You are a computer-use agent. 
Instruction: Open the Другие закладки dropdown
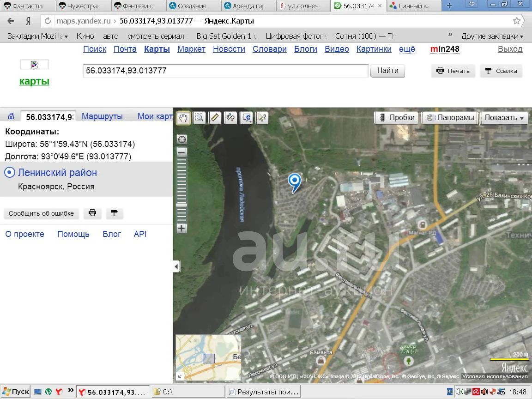click(x=492, y=36)
